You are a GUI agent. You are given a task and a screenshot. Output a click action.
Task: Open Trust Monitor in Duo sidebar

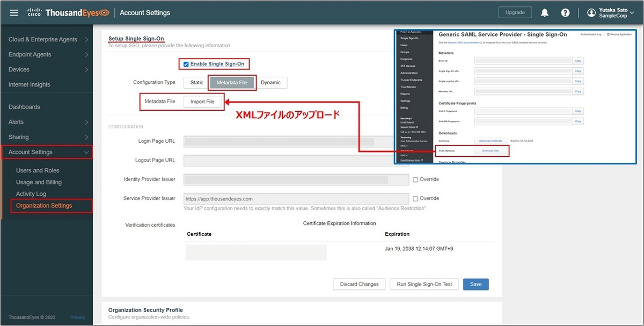point(408,87)
